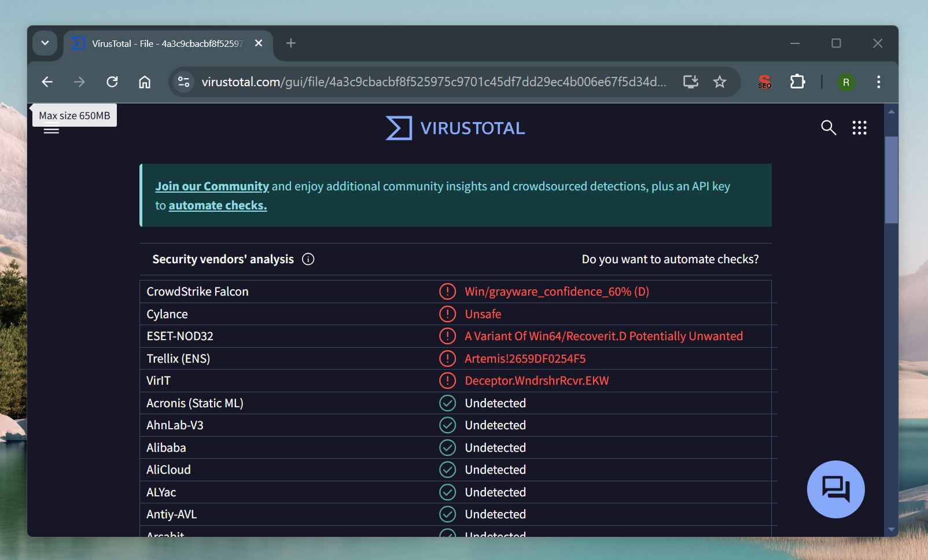This screenshot has height=560, width=928.
Task: Open the VirusTotal search magnifier
Action: [828, 128]
